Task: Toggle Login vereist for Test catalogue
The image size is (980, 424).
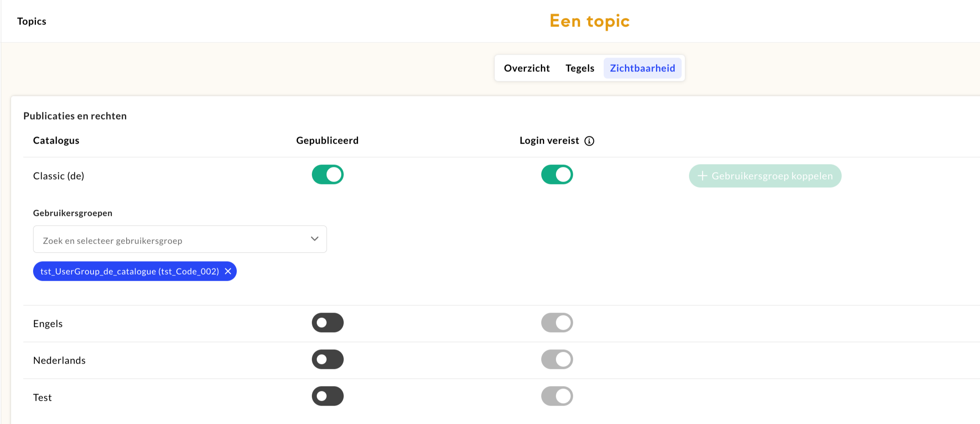Action: click(x=557, y=396)
